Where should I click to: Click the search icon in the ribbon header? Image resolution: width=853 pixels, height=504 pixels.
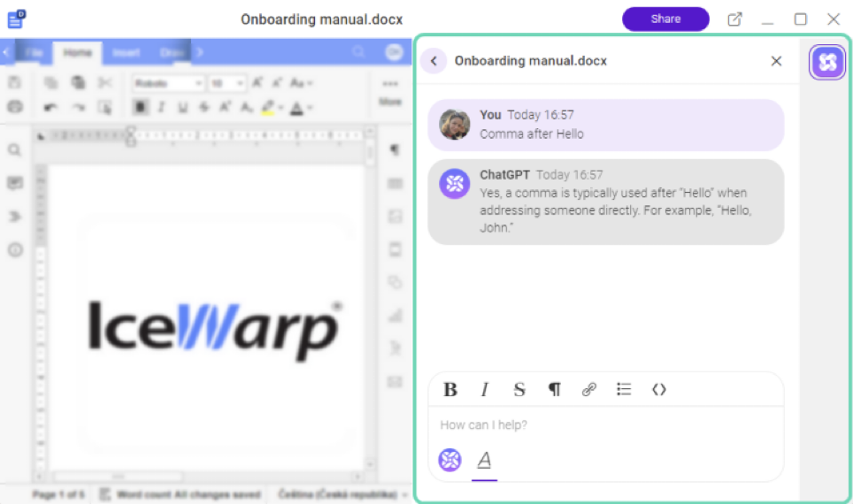358,52
